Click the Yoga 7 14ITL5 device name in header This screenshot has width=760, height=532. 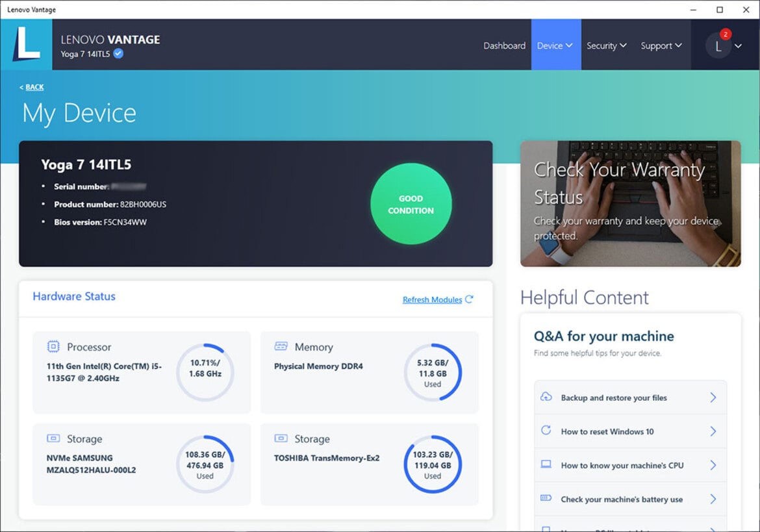pos(85,54)
